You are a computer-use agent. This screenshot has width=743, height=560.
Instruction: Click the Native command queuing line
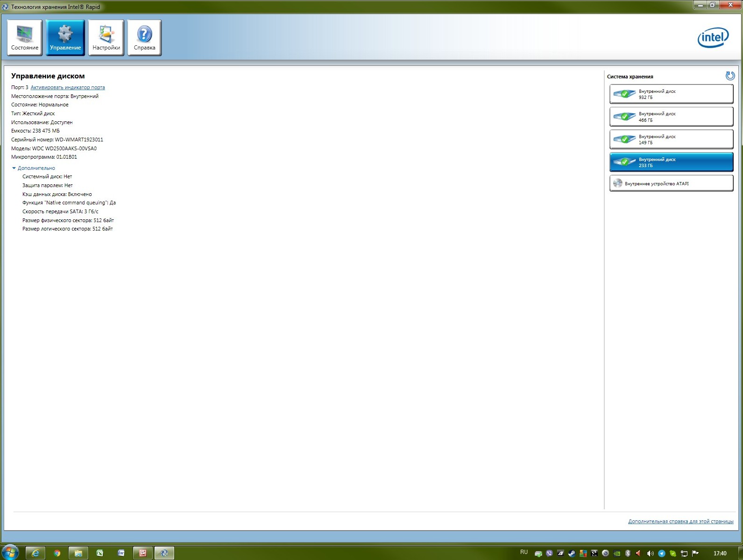(69, 203)
